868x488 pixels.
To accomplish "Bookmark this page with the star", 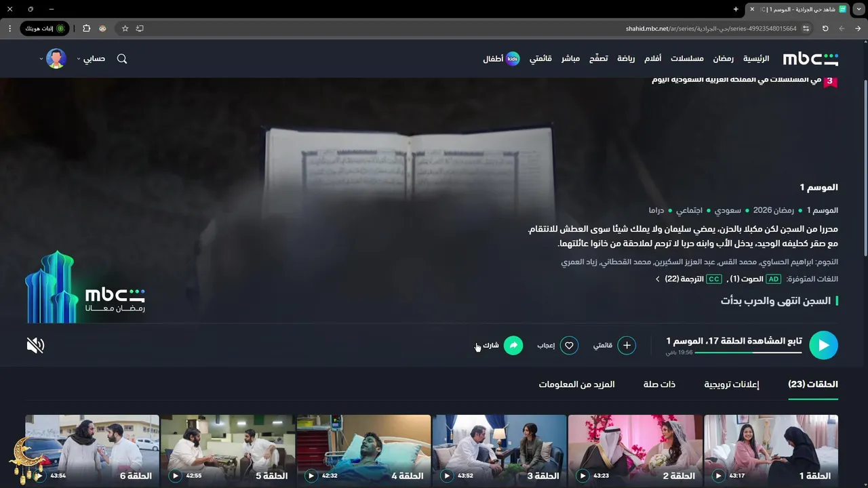I will (125, 28).
